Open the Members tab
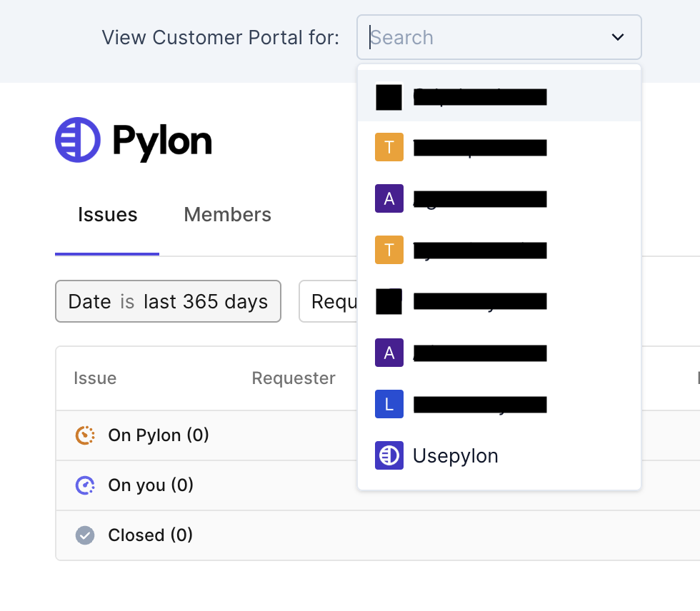 coord(227,215)
